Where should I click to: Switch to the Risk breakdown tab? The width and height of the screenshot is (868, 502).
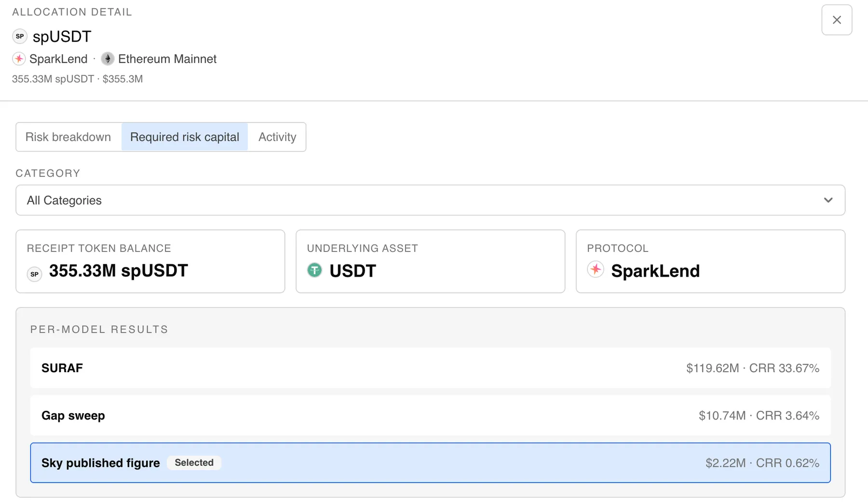[68, 137]
